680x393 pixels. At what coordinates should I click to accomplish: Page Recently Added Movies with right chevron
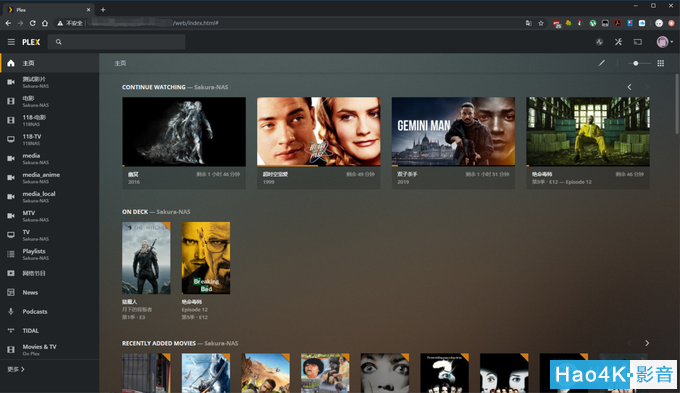(647, 343)
